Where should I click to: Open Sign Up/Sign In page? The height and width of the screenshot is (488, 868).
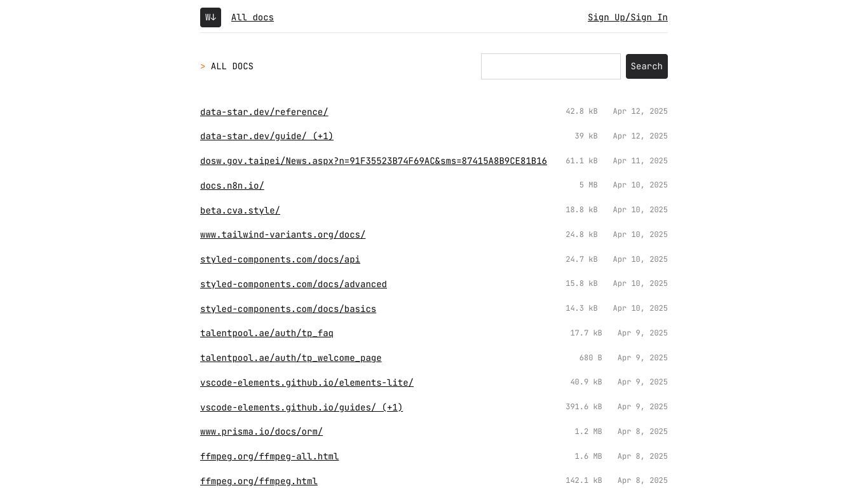click(x=628, y=17)
